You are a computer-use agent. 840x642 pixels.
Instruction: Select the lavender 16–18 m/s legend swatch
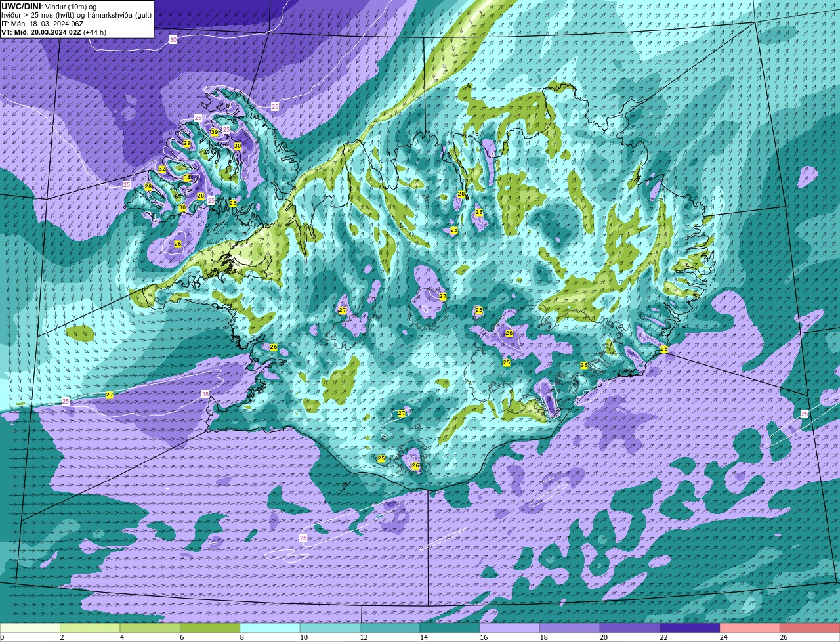511,628
